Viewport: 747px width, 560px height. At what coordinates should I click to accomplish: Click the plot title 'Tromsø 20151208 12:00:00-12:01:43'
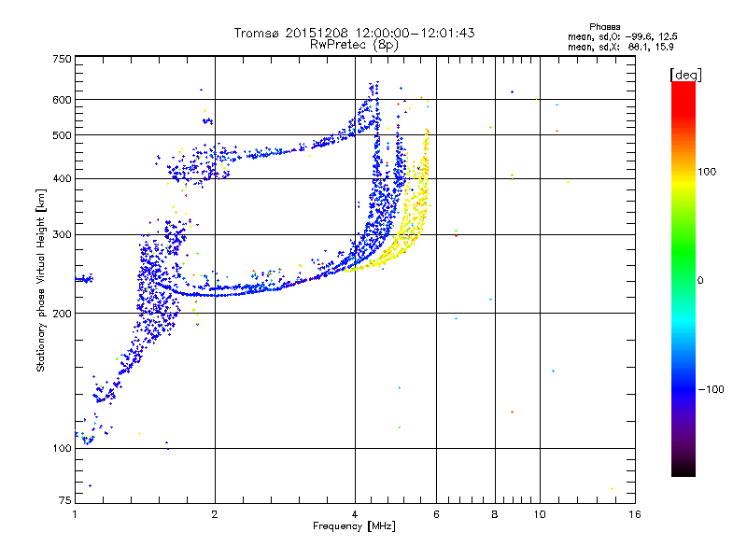tap(354, 33)
